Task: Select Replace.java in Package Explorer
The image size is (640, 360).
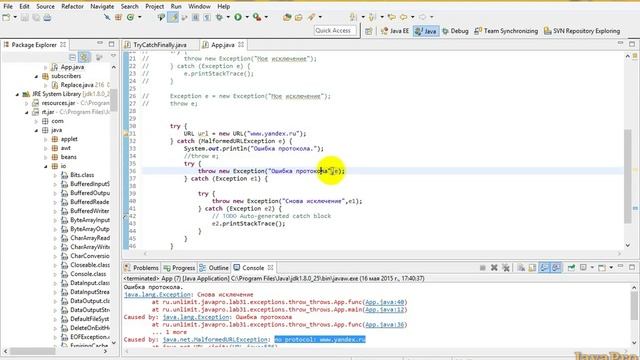Action: (x=77, y=85)
